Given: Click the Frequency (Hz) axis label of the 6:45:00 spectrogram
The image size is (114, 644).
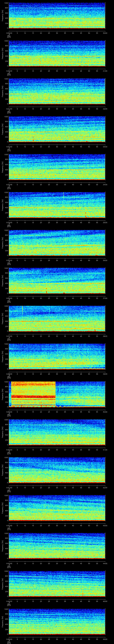Looking at the screenshot, I should (x=3, y=622).
